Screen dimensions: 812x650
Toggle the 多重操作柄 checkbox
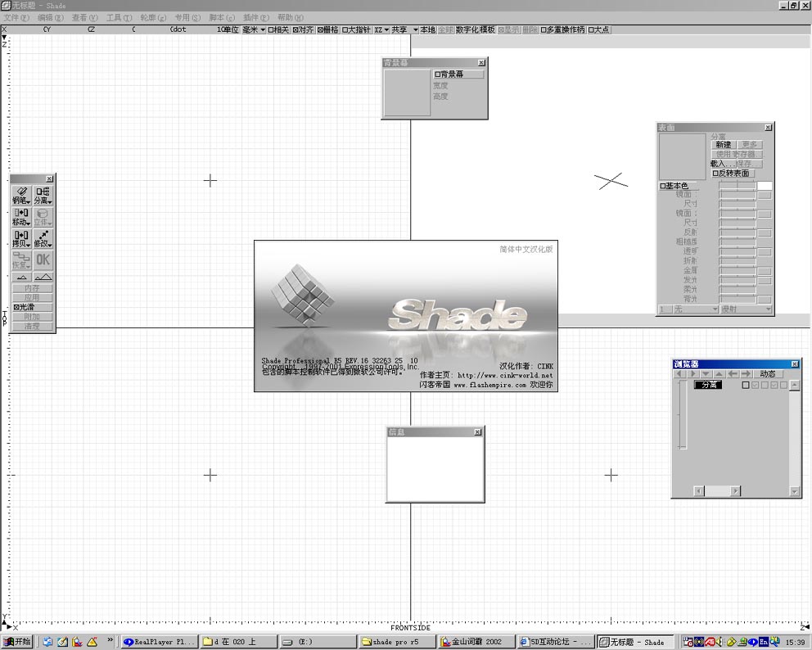point(563,30)
